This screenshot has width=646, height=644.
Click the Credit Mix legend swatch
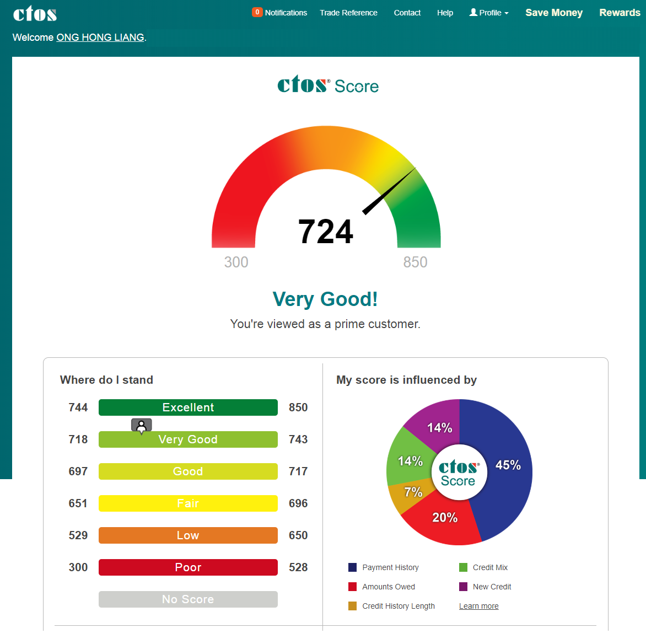(x=463, y=567)
